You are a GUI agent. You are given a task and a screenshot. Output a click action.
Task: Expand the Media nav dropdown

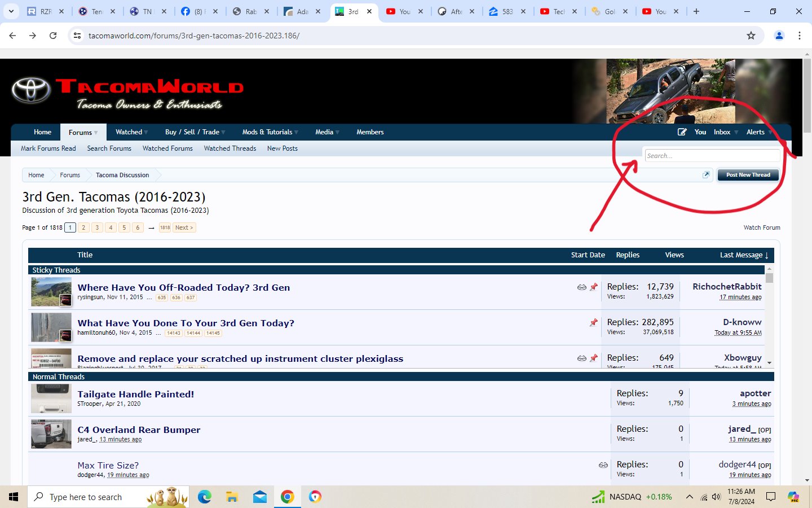tap(337, 132)
